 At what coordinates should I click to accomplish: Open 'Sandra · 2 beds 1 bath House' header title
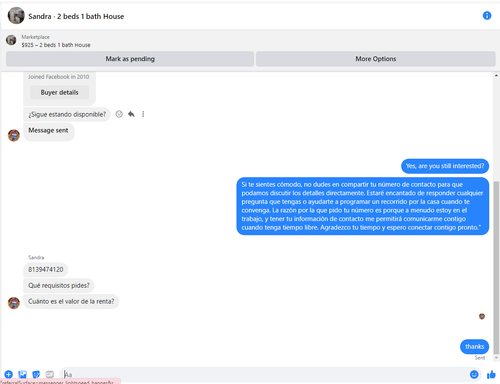tap(76, 16)
